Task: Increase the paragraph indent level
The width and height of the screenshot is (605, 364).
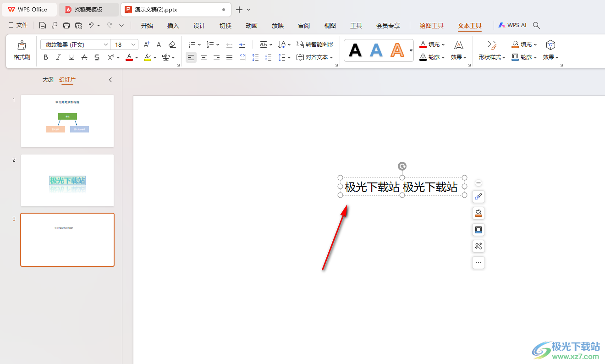Action: (242, 44)
